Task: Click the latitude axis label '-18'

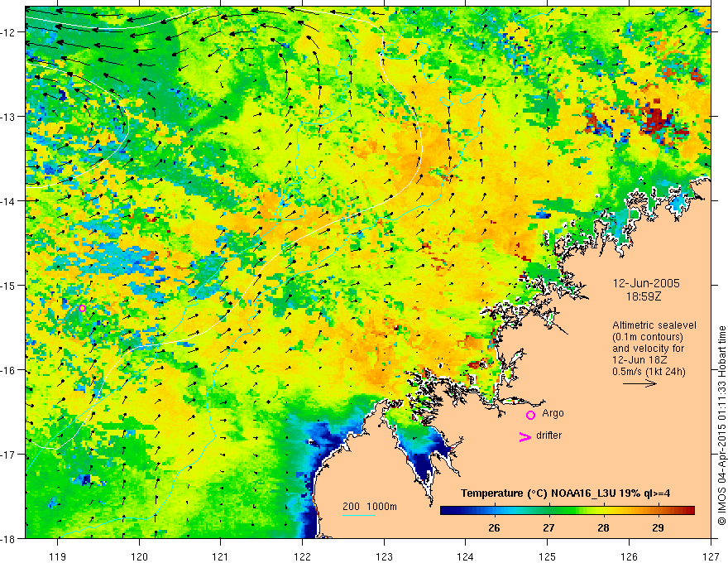Action: point(8,539)
